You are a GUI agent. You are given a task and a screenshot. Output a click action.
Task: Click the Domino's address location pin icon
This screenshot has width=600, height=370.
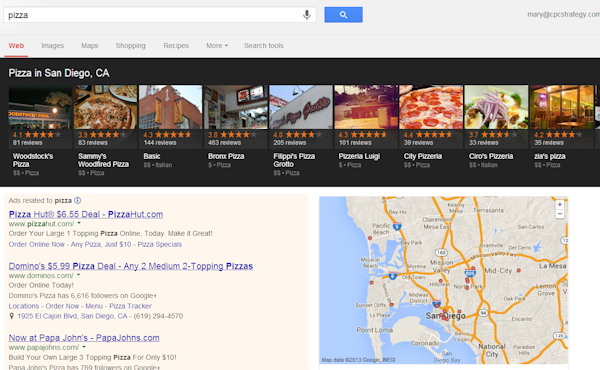tap(12, 316)
